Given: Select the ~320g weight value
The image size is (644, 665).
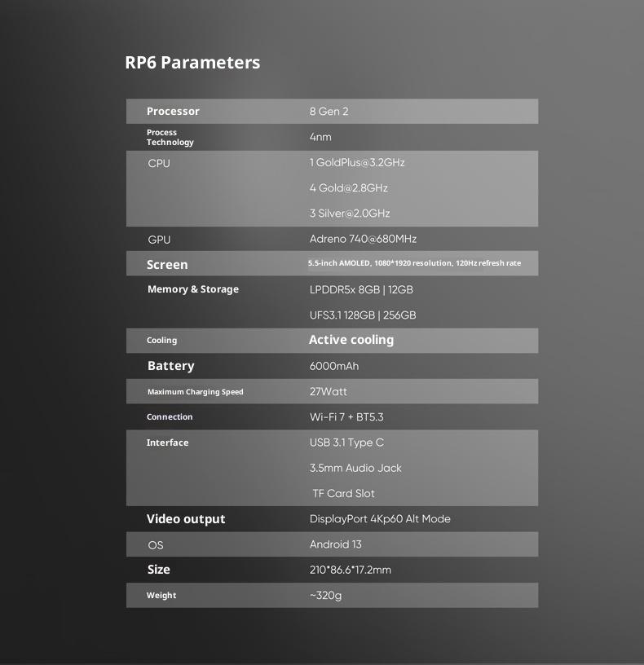Looking at the screenshot, I should click(x=325, y=595).
